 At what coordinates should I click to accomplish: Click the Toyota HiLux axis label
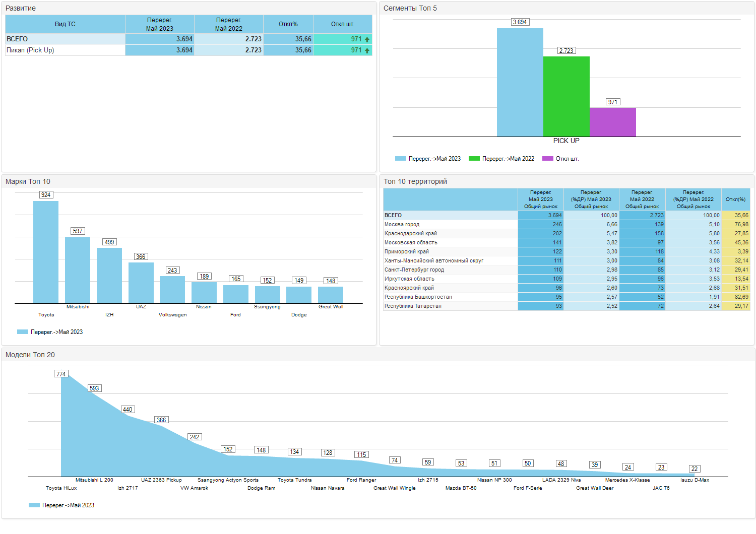point(61,488)
